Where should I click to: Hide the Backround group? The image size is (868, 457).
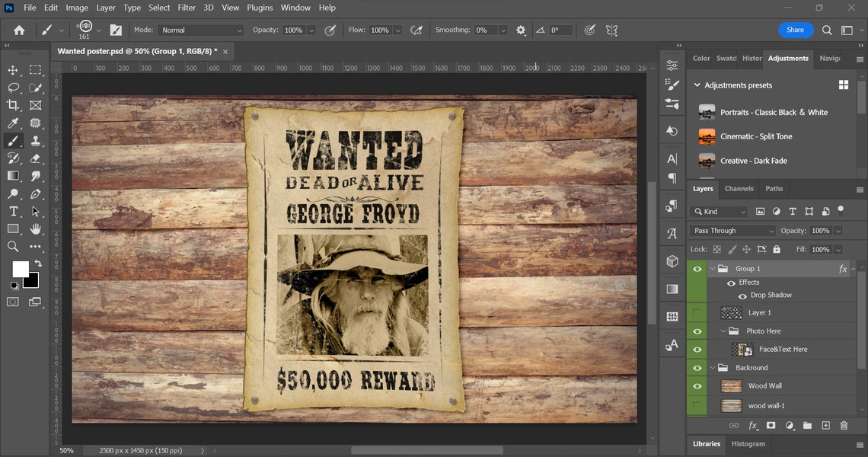(x=697, y=367)
